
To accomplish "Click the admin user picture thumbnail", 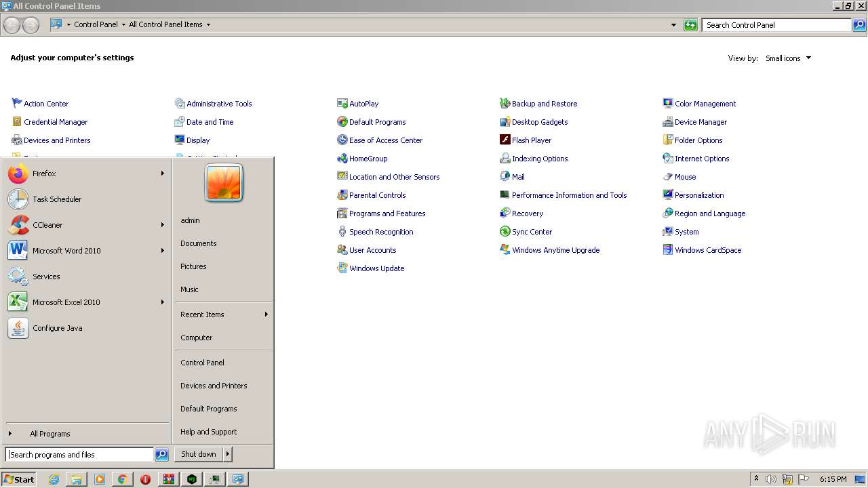I will [x=224, y=183].
